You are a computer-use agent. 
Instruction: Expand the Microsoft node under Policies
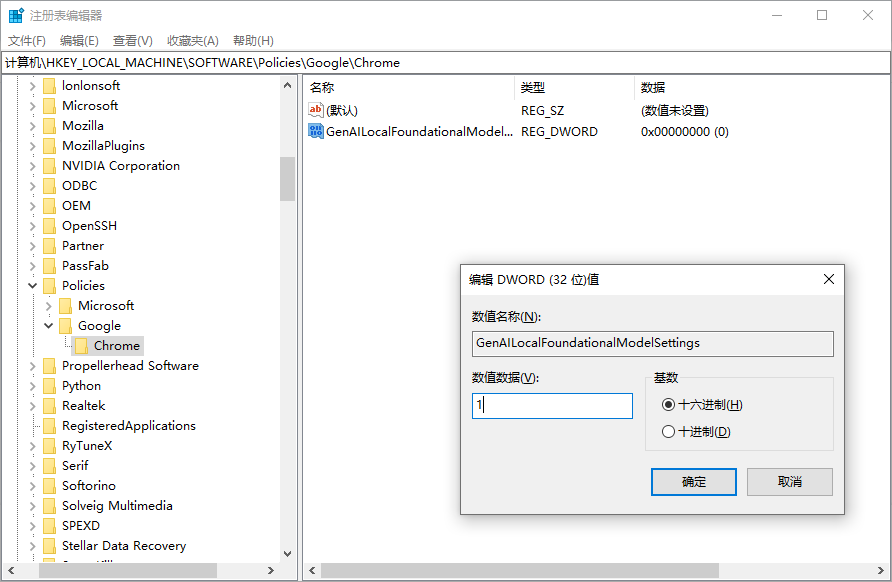click(47, 305)
